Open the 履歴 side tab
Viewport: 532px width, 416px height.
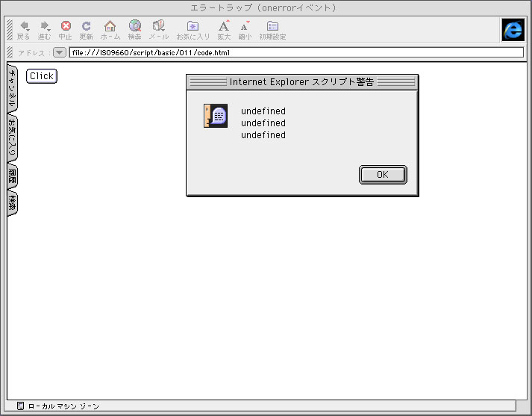12,176
